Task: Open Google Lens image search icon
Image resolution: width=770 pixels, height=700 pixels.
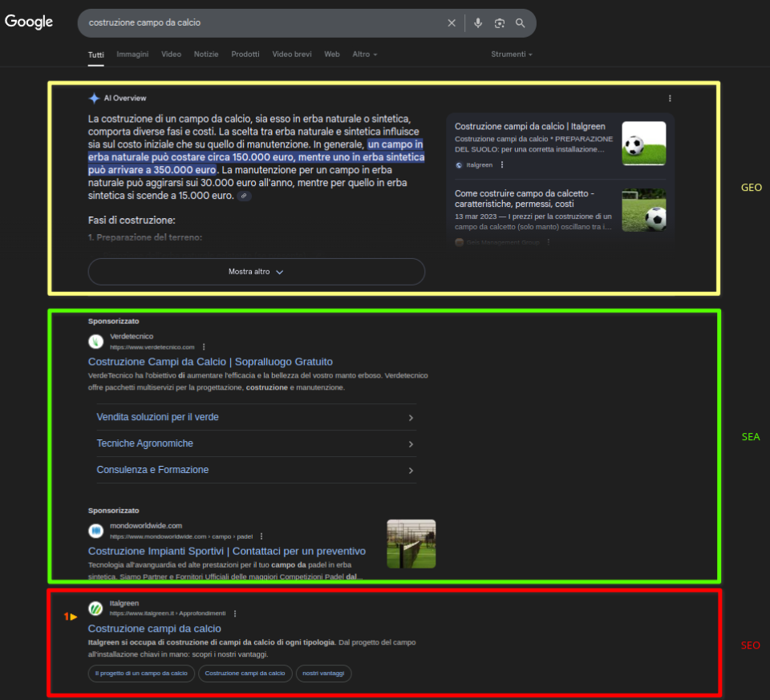Action: pos(500,23)
